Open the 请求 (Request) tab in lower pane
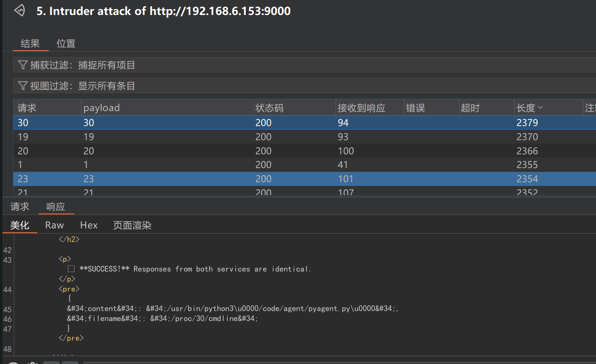 tap(20, 206)
